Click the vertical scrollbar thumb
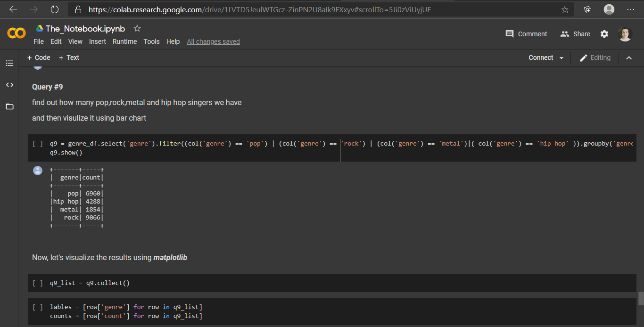This screenshot has height=327, width=644. tap(641, 298)
